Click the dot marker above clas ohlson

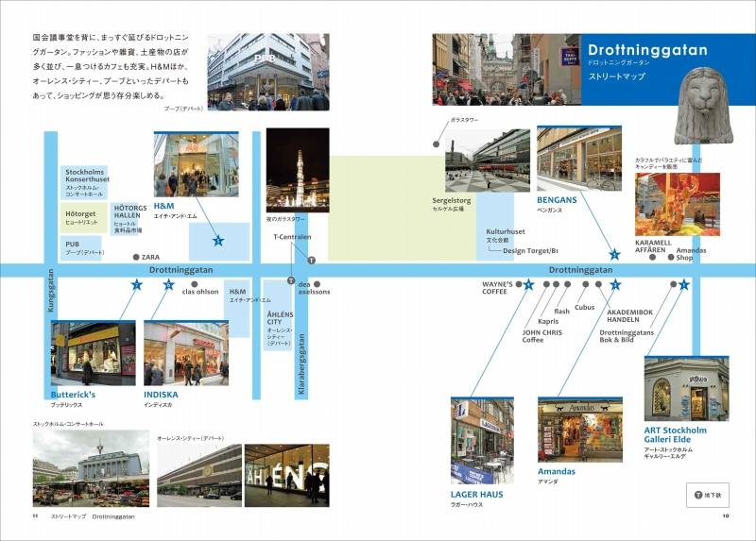click(195, 284)
